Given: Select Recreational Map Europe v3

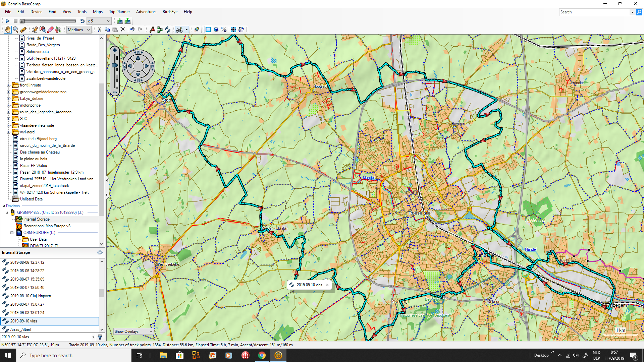Looking at the screenshot, I should pyautogui.click(x=47, y=226).
